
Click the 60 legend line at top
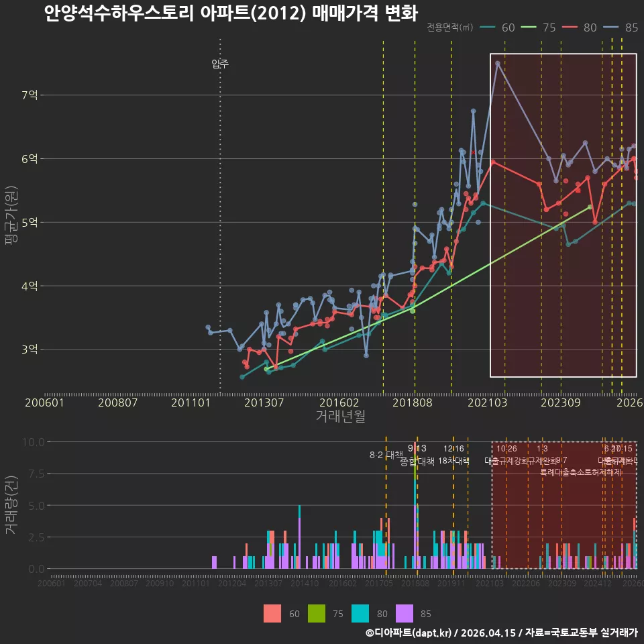[x=488, y=28]
